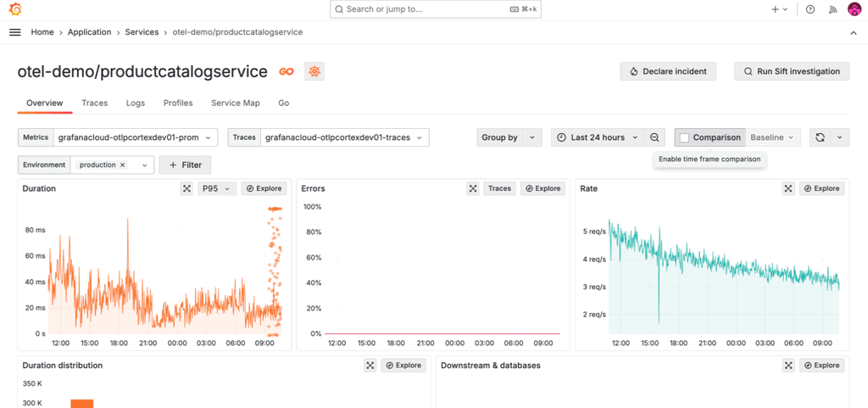
Task: Expand the Errors panel to full view
Action: click(473, 188)
